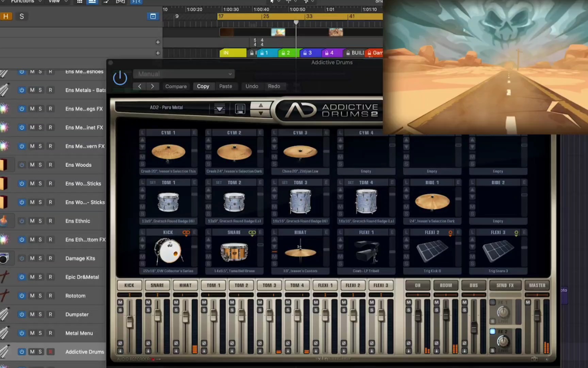
Task: Select the OH mixer channel tab
Action: click(x=418, y=285)
